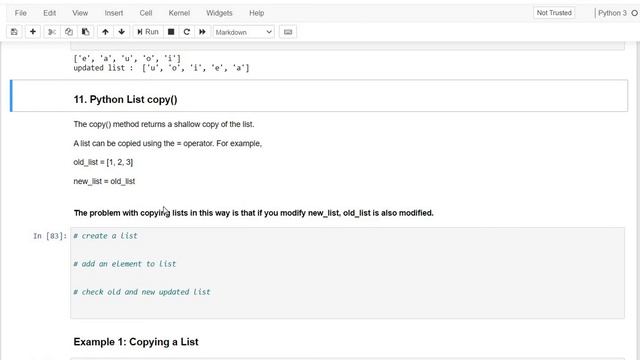The width and height of the screenshot is (640, 360).
Task: Restart kernel and rerun all cells icon
Action: click(x=202, y=32)
